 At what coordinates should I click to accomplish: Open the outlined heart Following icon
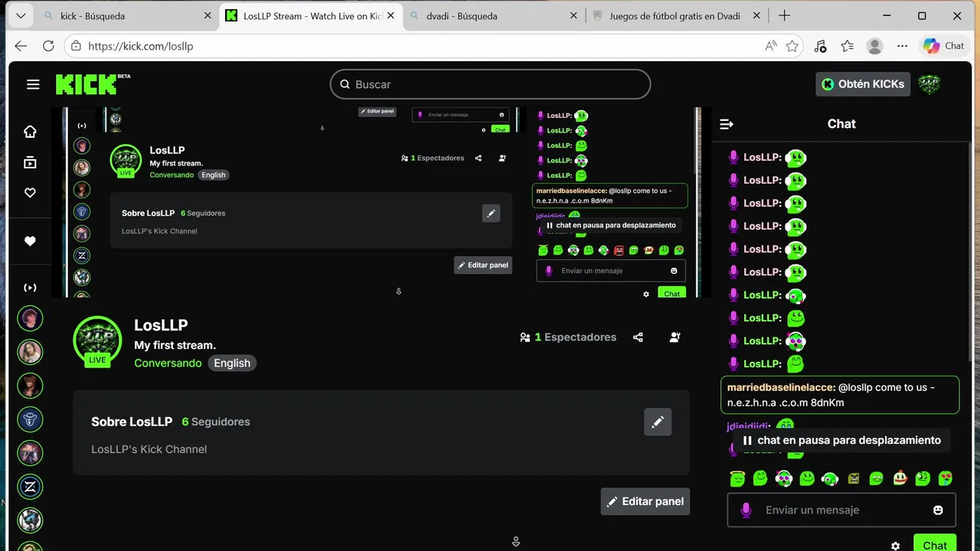point(30,193)
